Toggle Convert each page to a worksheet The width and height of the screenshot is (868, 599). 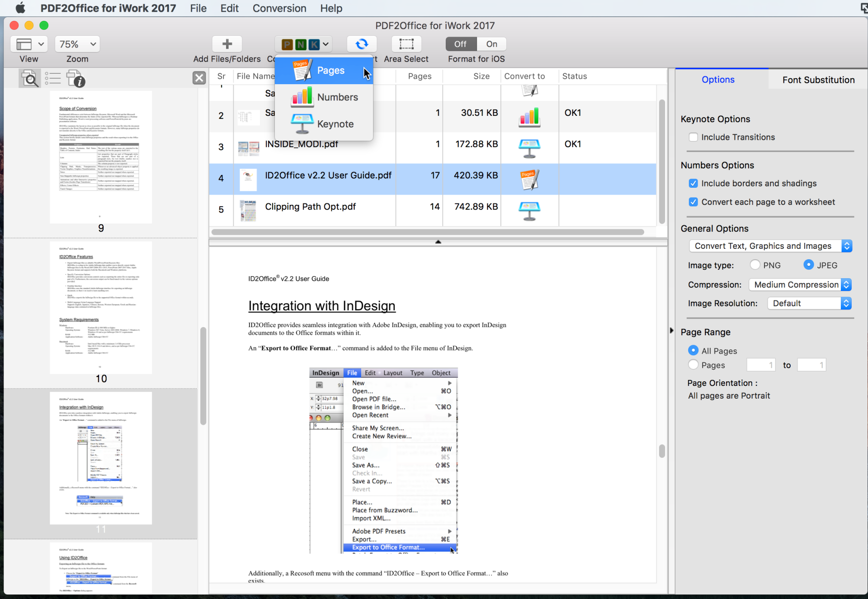[x=693, y=202]
